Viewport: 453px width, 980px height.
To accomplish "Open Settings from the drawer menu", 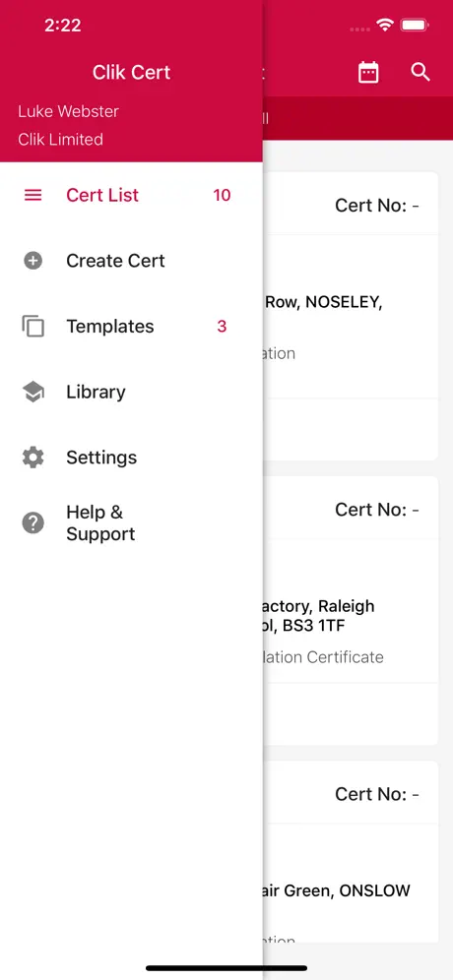I will click(131, 458).
